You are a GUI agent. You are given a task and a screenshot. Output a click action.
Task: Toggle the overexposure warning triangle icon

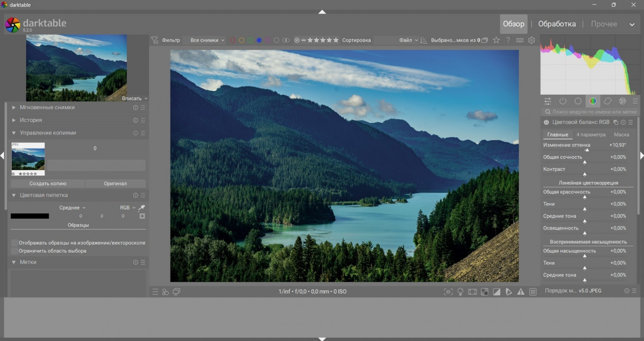(x=521, y=292)
